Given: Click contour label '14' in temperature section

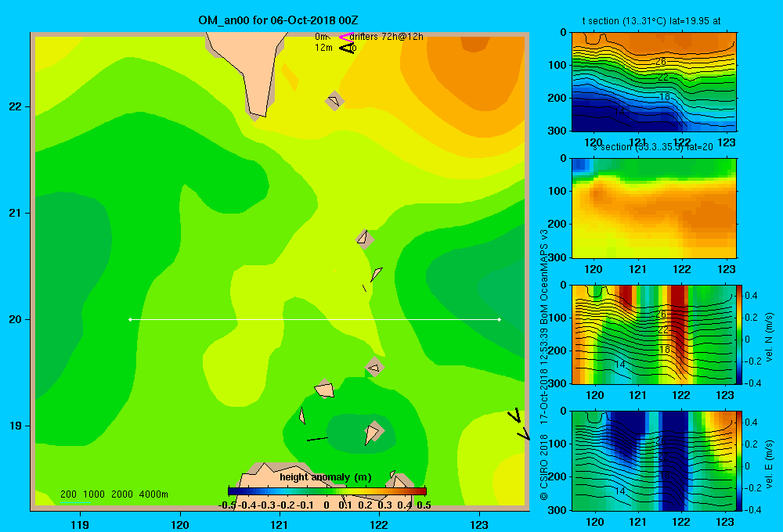Looking at the screenshot, I should [x=619, y=111].
